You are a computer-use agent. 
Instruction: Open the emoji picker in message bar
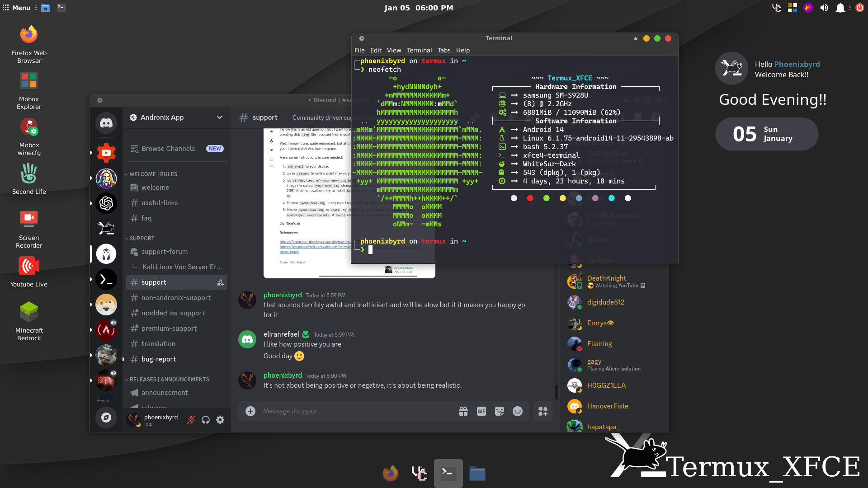point(518,411)
